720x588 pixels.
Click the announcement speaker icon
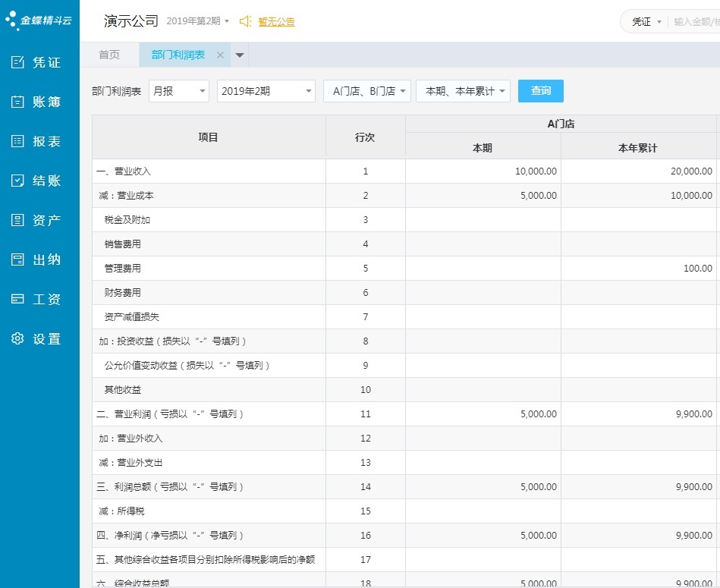[x=245, y=21]
